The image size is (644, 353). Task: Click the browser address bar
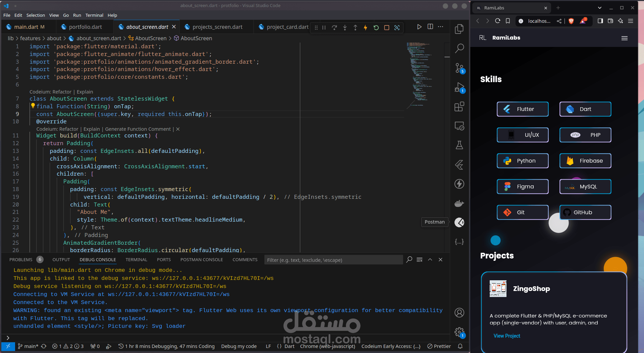tap(539, 21)
